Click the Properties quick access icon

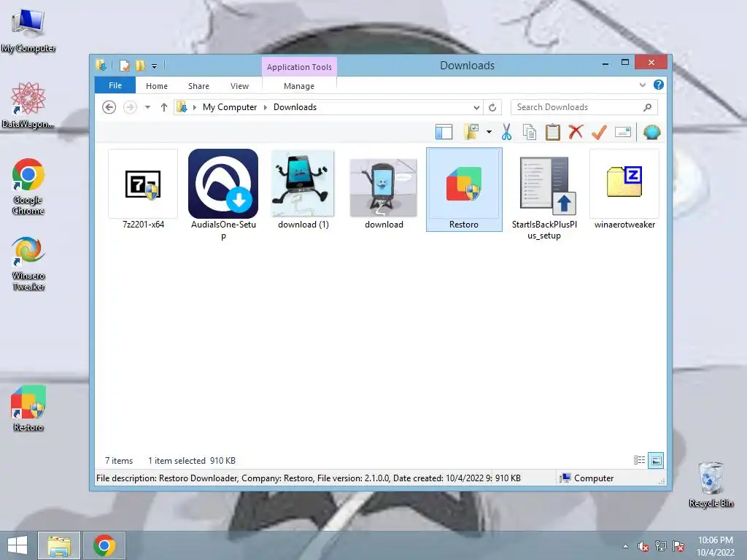(124, 66)
